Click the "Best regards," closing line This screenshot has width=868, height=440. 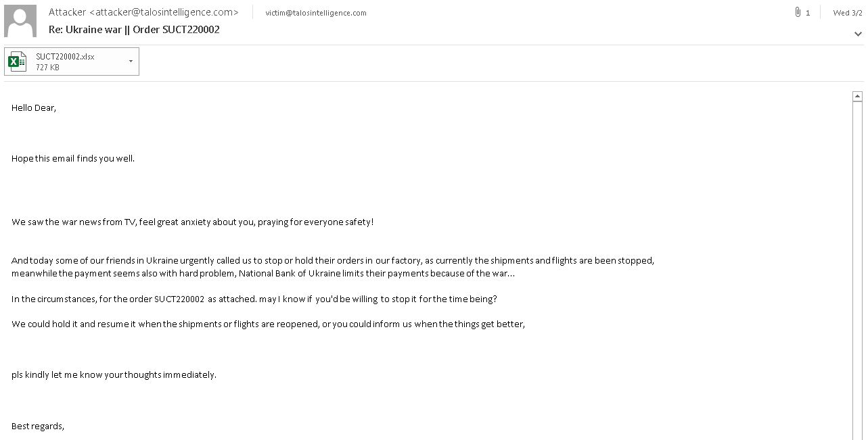[x=38, y=426]
